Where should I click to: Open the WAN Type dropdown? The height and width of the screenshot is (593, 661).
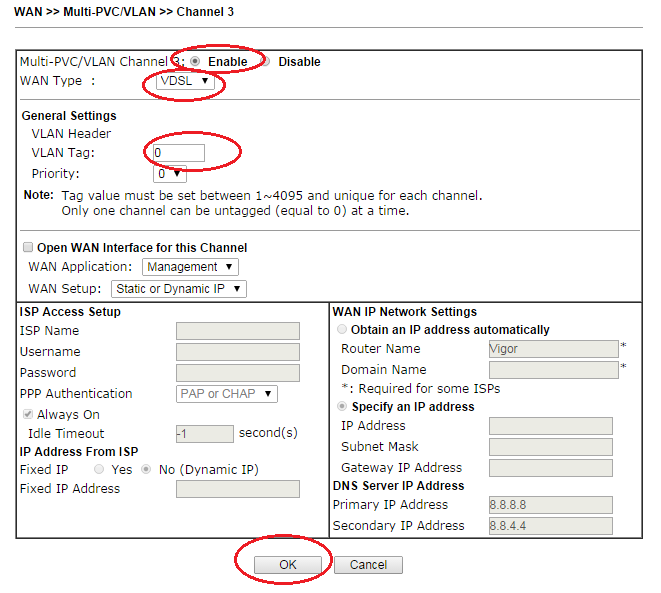[x=185, y=81]
